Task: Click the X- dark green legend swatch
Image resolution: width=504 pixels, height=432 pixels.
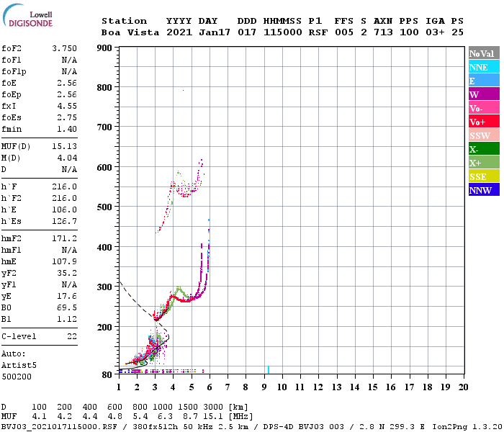Action: click(484, 149)
